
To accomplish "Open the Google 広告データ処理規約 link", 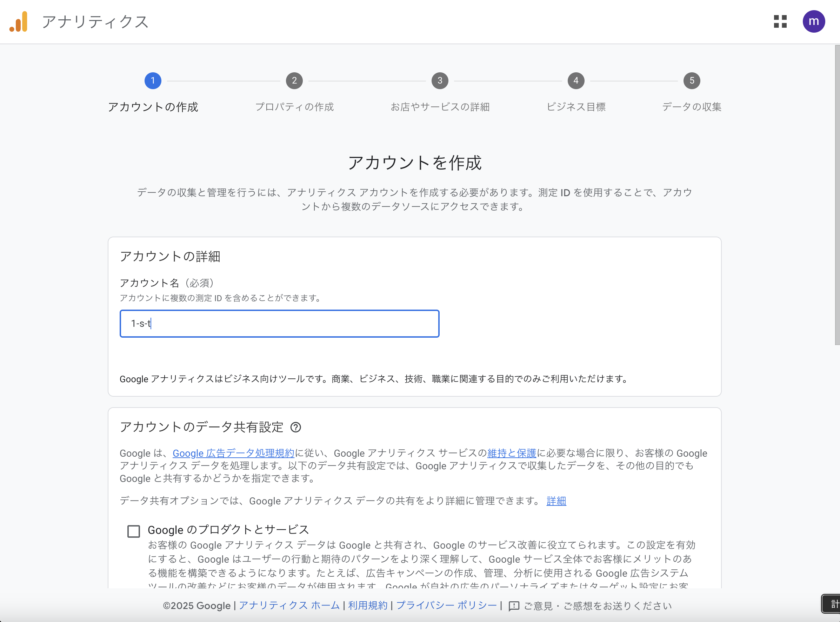I will (x=233, y=453).
